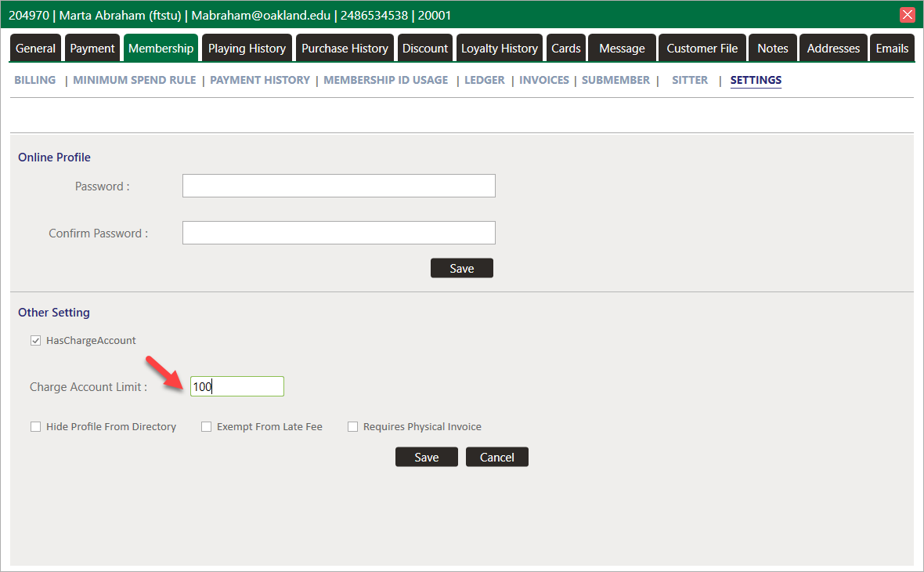Image resolution: width=924 pixels, height=572 pixels.
Task: Open the General tab
Action: tap(36, 49)
